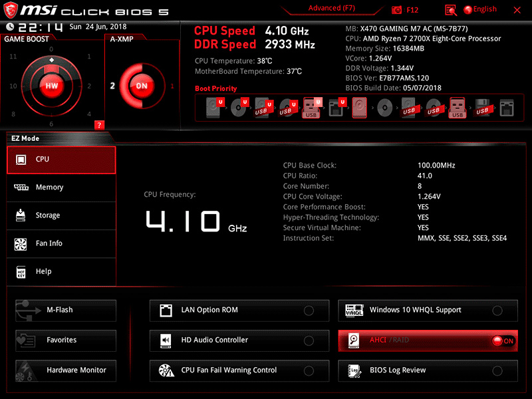Select the legacy USB key boot icon
The height and width of the screenshot is (399, 532).
click(x=458, y=108)
